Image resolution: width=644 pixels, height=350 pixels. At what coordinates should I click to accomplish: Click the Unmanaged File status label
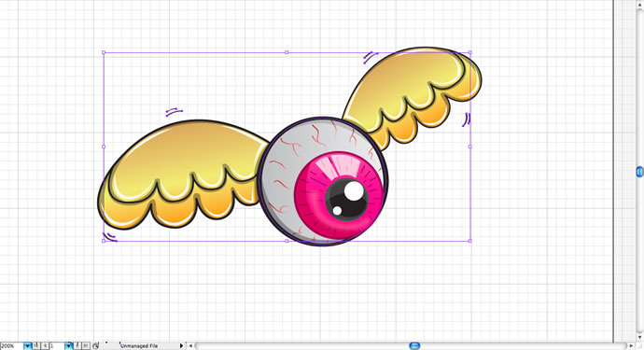[139, 346]
